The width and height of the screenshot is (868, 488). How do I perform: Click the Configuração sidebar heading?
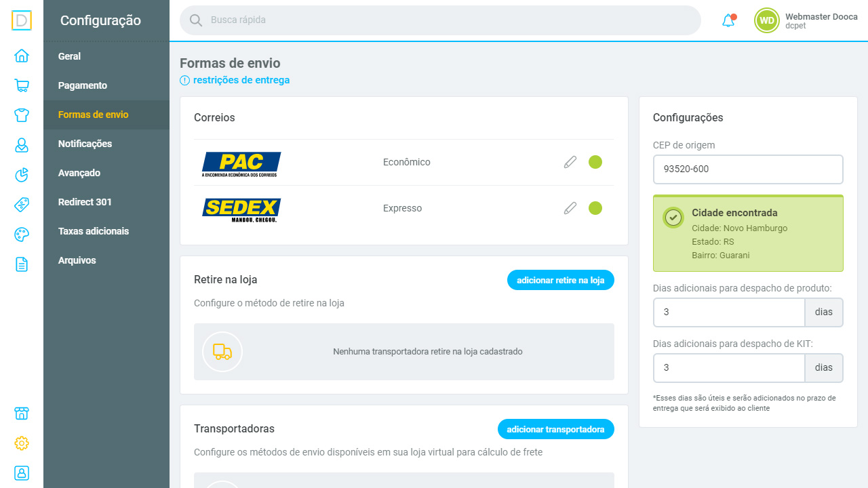100,20
